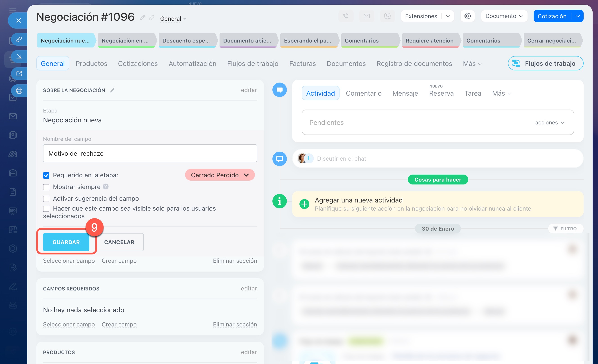598x364 pixels.
Task: Click green plus icon to add new activity
Action: click(304, 204)
